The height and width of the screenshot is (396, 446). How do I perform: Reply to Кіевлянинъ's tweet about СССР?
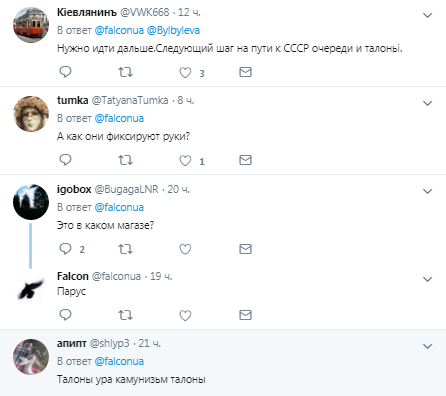(65, 72)
